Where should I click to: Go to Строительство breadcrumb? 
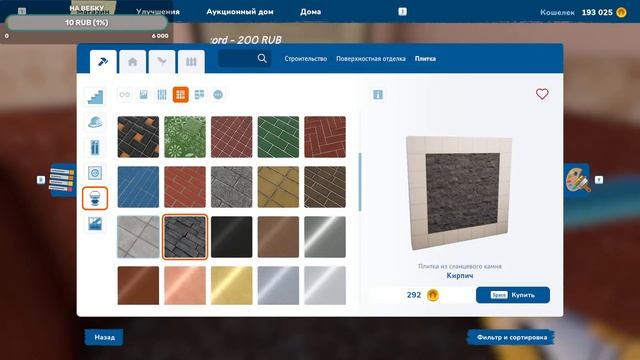click(x=306, y=59)
